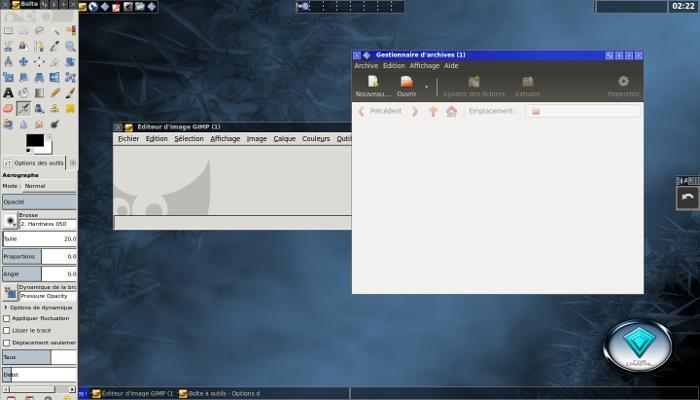Open the brush picker preview button
Screen dimensions: 700x400
9,221
